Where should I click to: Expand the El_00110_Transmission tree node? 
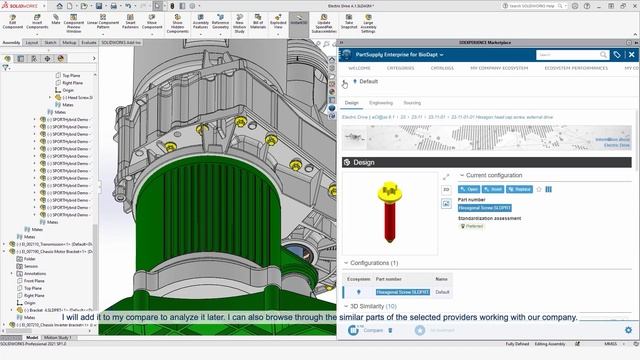[4, 244]
